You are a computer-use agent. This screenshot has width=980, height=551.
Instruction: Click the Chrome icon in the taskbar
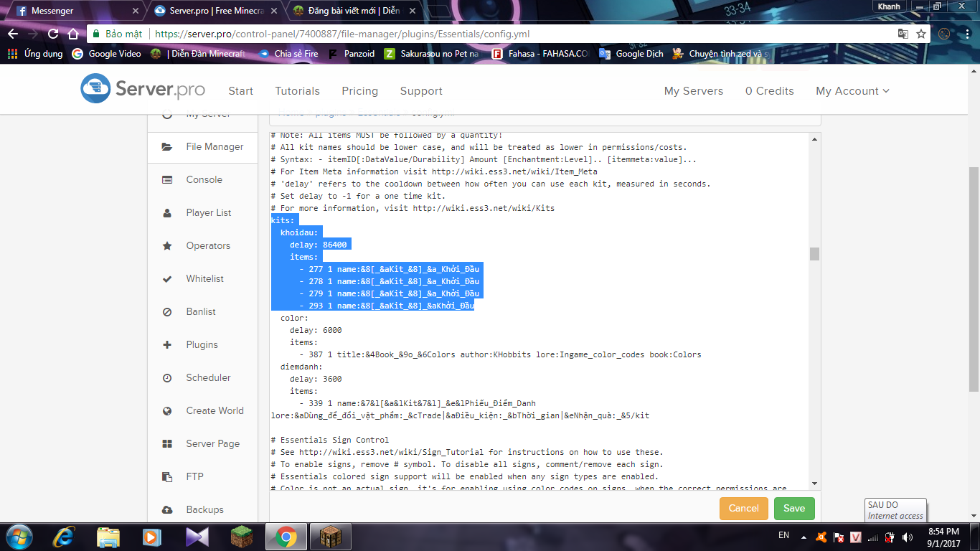point(286,537)
